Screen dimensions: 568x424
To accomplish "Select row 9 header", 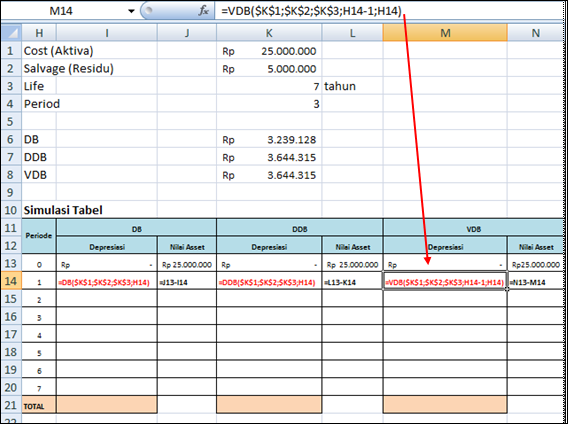I will 11,192.
